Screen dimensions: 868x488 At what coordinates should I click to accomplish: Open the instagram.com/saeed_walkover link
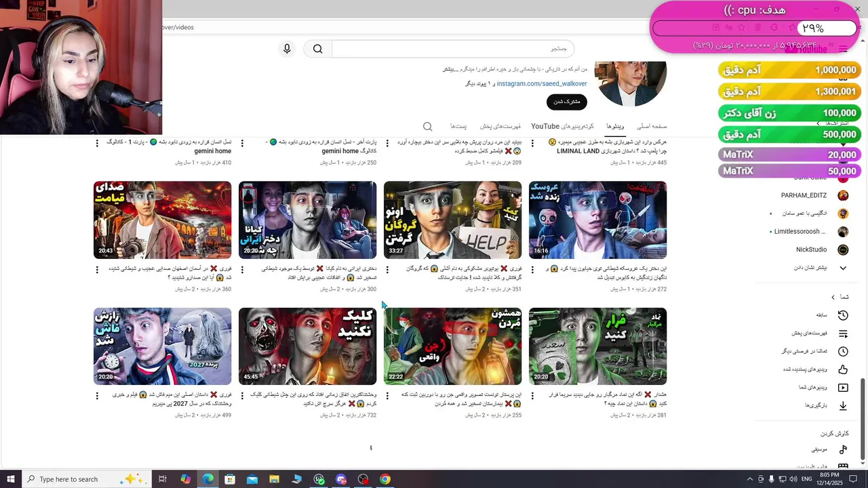tap(542, 83)
